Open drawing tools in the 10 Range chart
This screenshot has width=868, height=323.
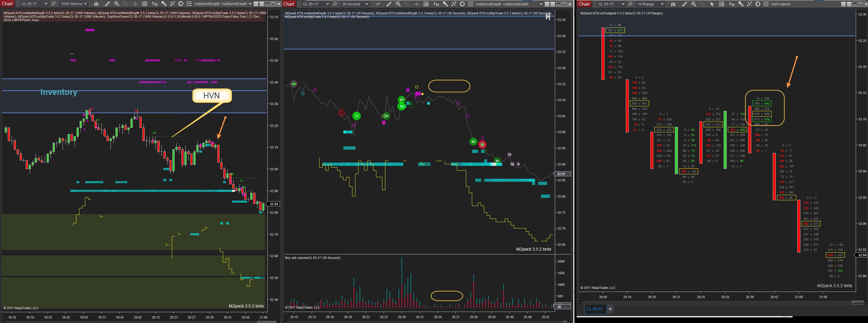(x=684, y=4)
